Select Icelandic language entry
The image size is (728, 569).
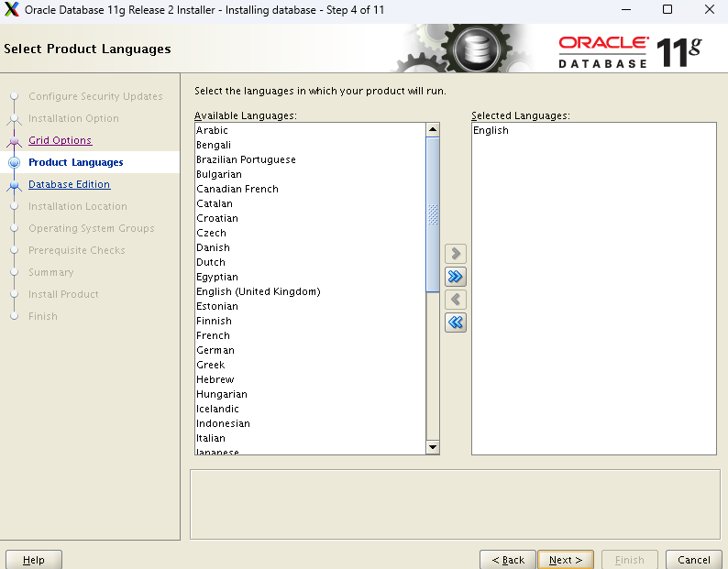click(x=310, y=409)
